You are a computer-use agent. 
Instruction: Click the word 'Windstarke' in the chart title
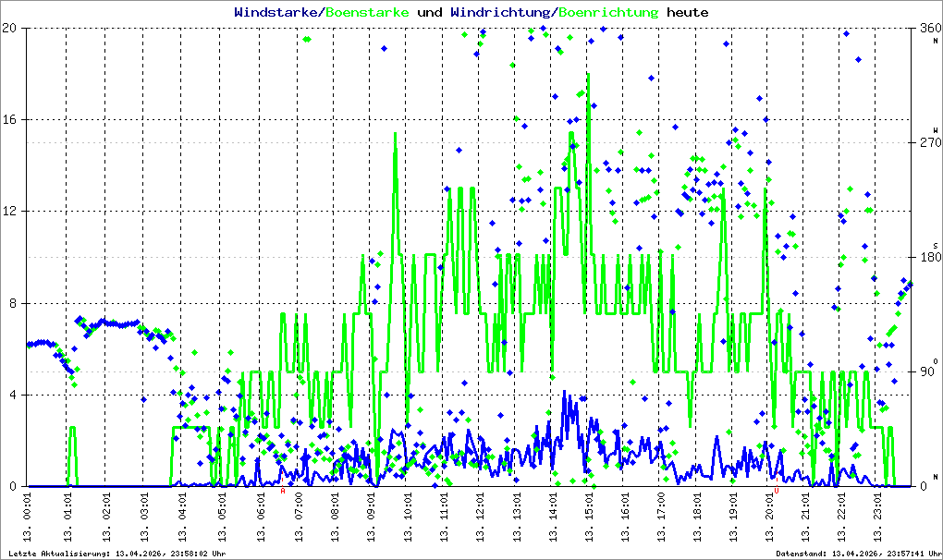pos(276,12)
